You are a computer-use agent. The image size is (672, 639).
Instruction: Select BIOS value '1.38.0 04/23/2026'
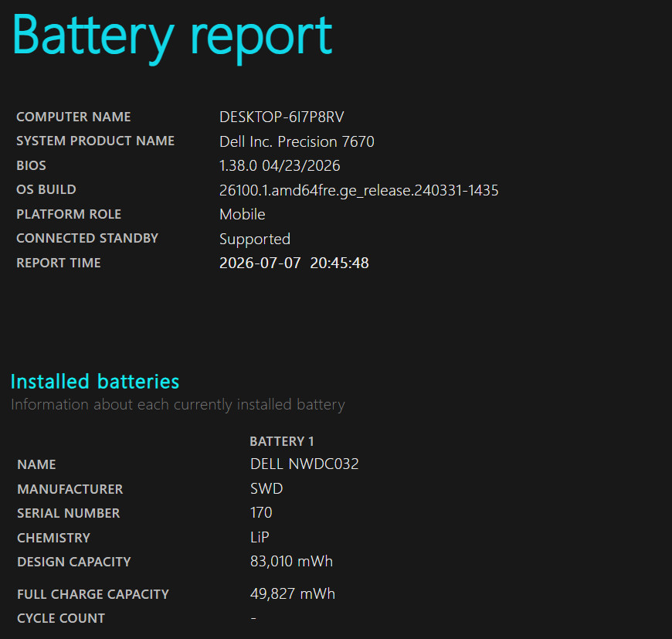point(280,165)
